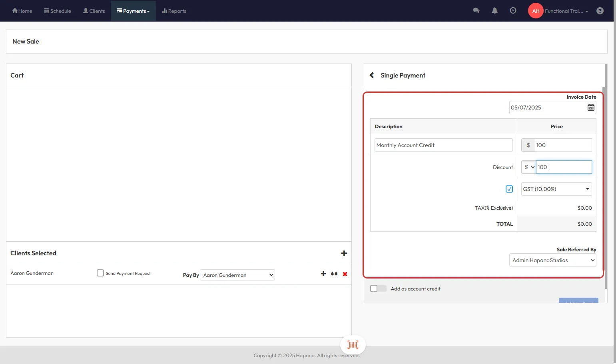Click the chat messages icon
Screen dimensions: 616x364
(476, 11)
